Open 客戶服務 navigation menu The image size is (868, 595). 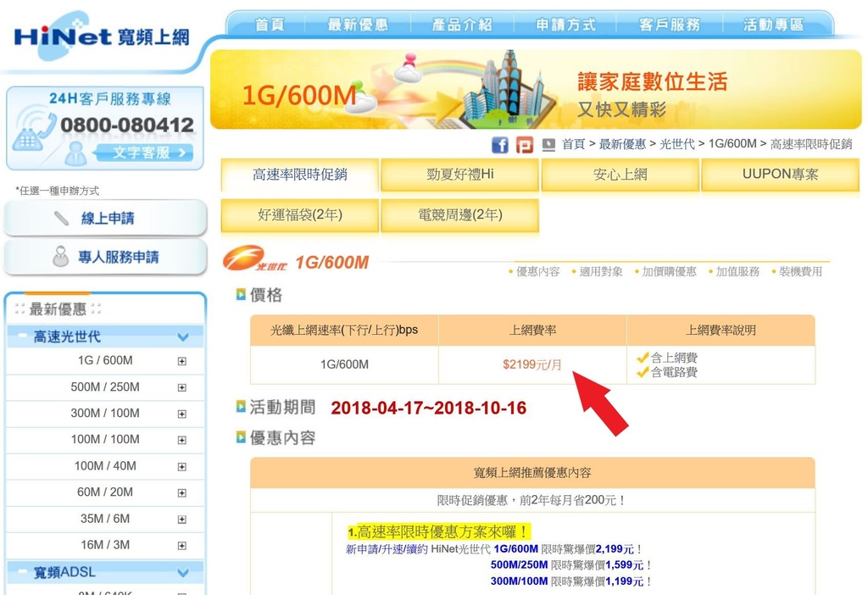tap(670, 25)
